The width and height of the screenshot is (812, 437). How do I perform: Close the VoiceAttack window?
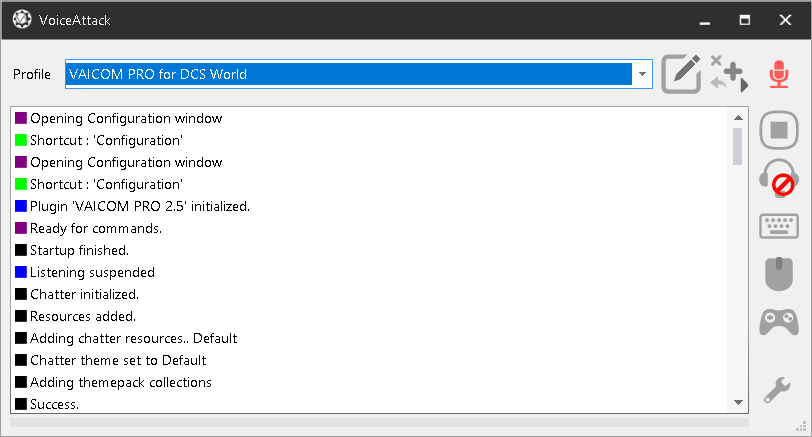[785, 20]
